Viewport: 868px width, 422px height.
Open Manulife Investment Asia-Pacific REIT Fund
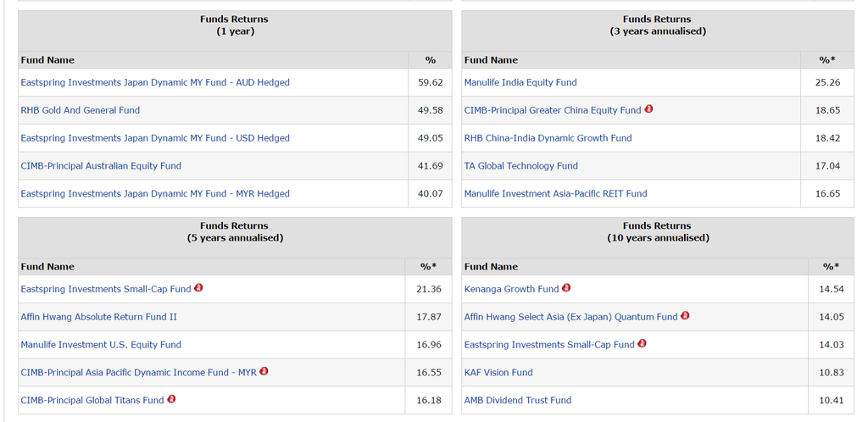tap(555, 194)
